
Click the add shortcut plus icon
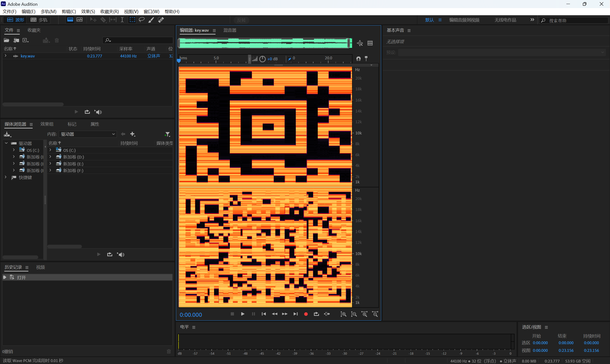[133, 134]
